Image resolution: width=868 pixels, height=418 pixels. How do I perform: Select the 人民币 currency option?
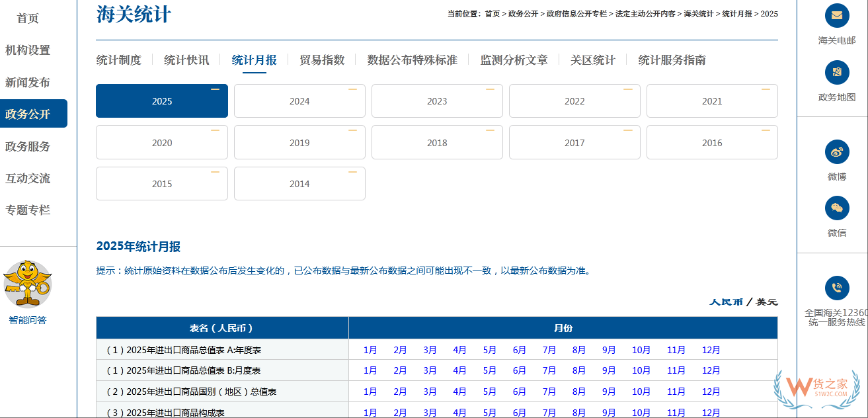tap(725, 301)
